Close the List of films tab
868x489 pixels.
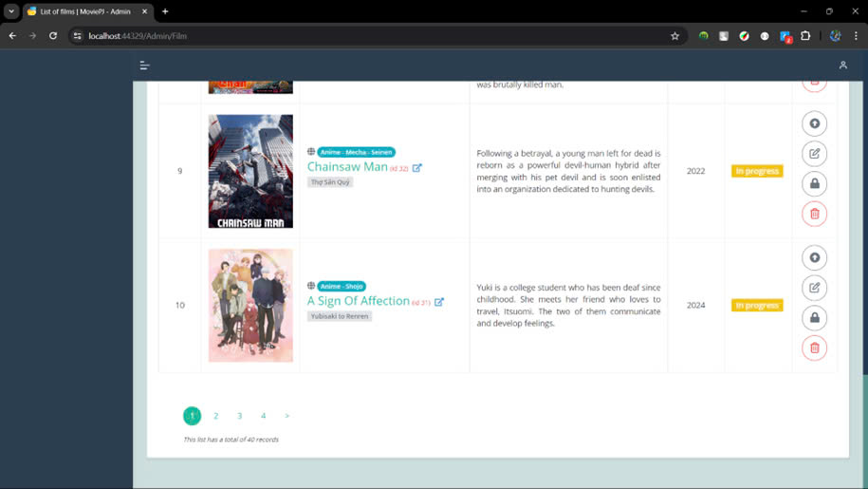click(144, 11)
